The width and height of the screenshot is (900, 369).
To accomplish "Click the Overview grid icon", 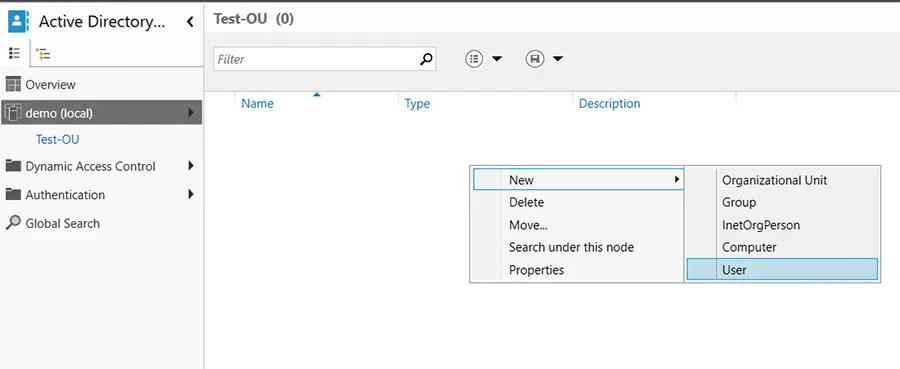I will click(x=13, y=84).
